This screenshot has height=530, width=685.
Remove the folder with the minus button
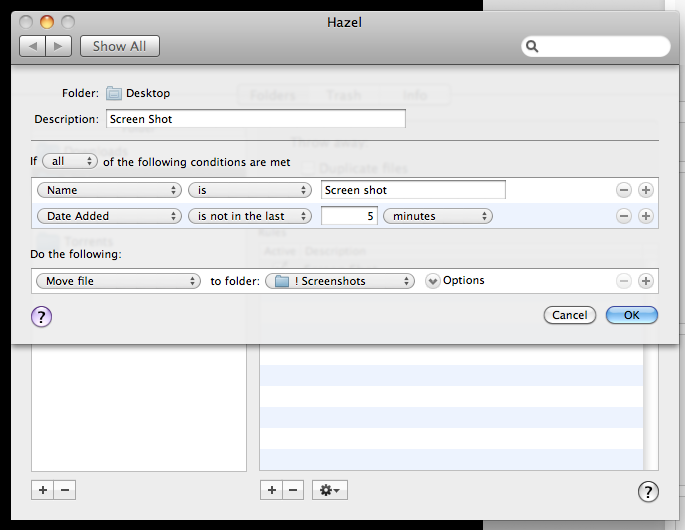pyautogui.click(x=65, y=490)
